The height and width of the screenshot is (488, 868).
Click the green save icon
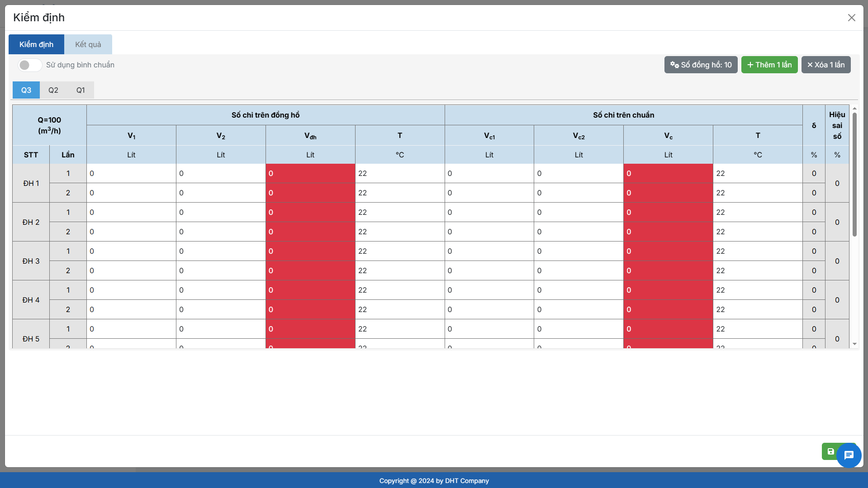click(831, 451)
